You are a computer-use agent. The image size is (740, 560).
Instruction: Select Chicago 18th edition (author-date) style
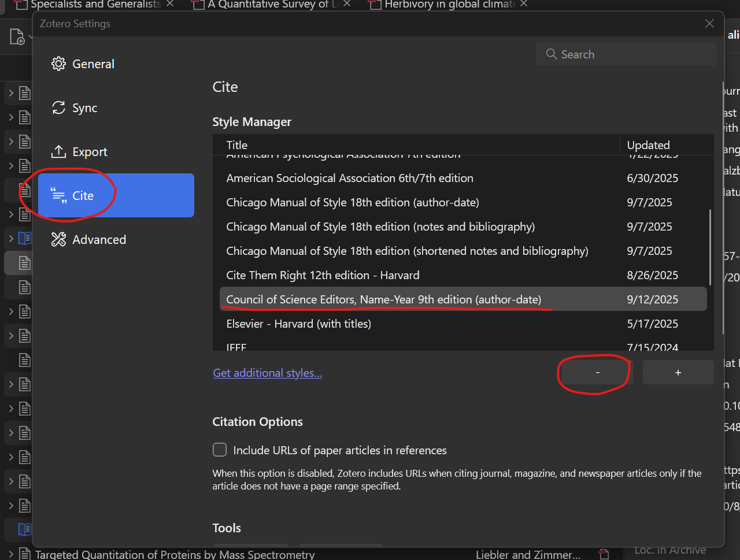(463, 202)
